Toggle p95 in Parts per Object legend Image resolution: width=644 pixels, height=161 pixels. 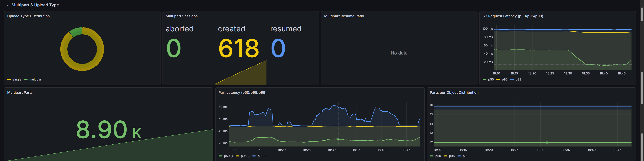451,156
